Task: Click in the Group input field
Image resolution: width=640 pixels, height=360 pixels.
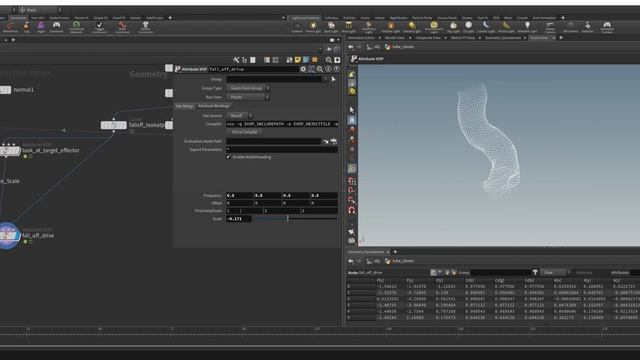Action: [x=274, y=79]
